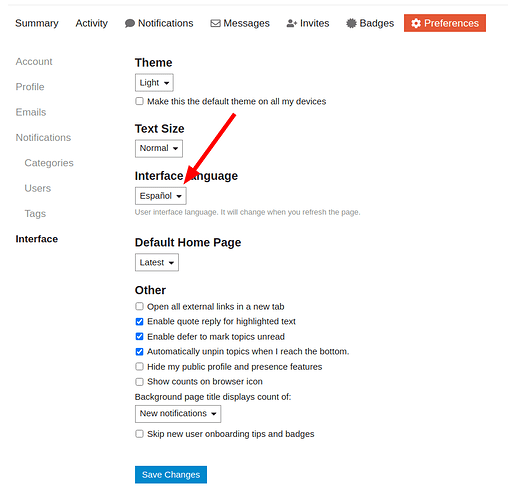Open Users sub-item in sidebar
This screenshot has width=508, height=500.
(x=38, y=188)
